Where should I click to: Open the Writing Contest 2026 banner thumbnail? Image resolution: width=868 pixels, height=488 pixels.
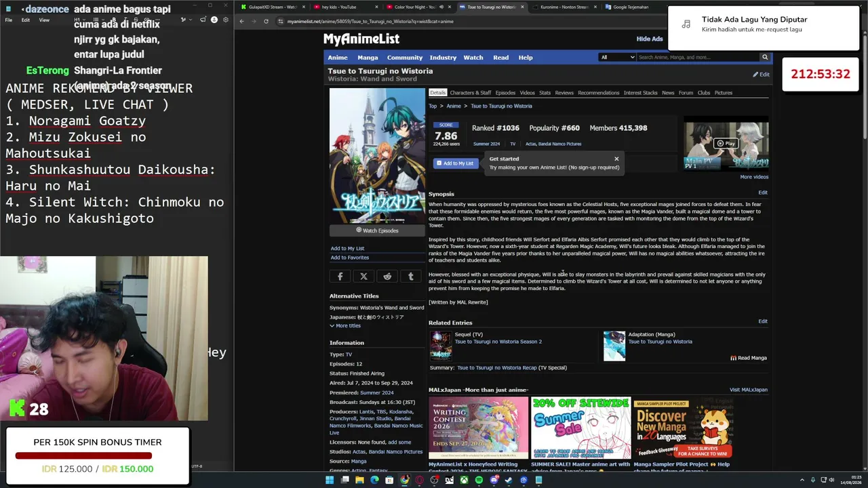pos(478,428)
